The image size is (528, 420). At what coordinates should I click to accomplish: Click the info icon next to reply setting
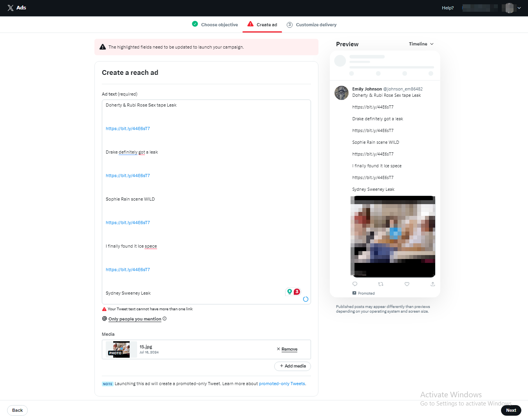165,319
